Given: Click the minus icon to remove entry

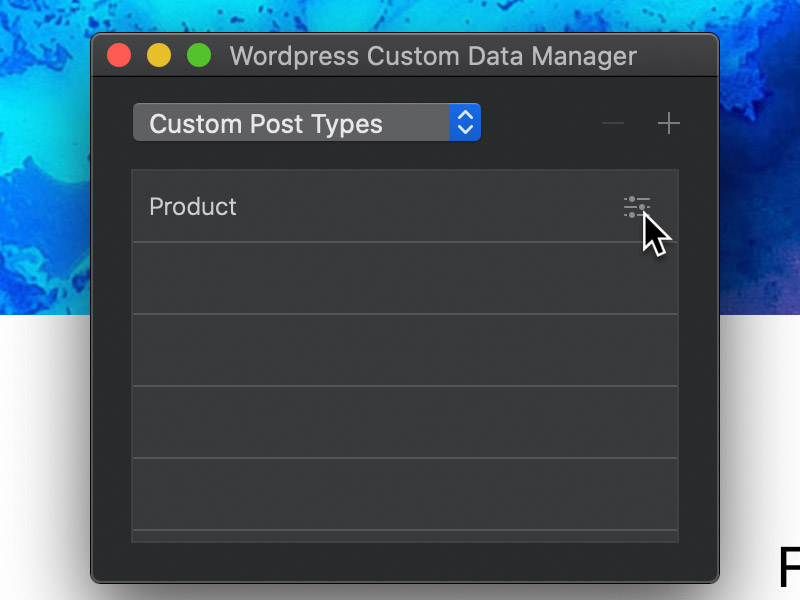Looking at the screenshot, I should point(613,124).
